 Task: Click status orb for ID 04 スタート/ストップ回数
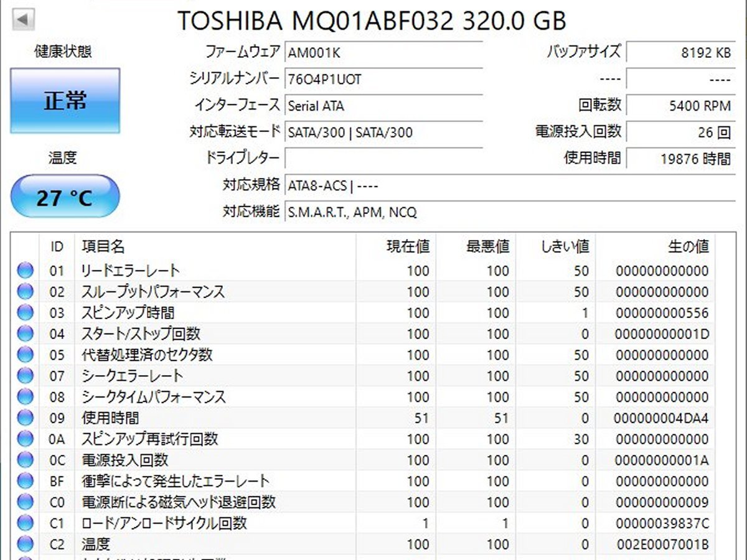(25, 334)
